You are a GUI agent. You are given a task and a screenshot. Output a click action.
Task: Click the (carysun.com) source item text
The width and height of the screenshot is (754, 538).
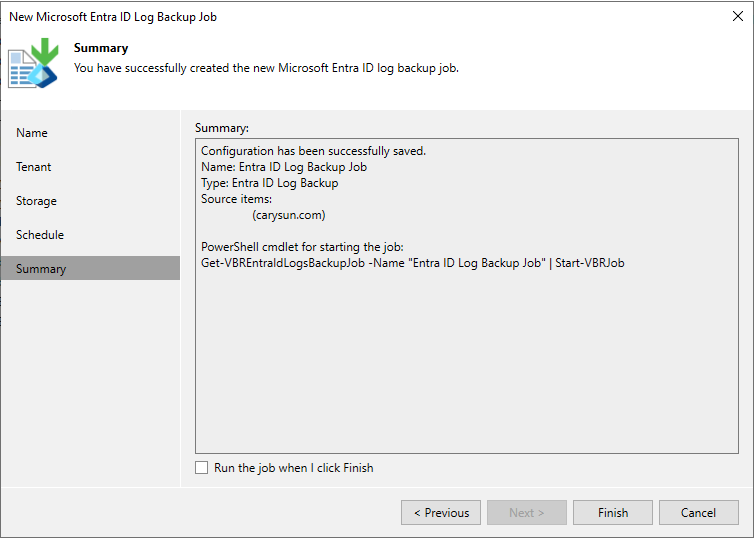(x=289, y=215)
